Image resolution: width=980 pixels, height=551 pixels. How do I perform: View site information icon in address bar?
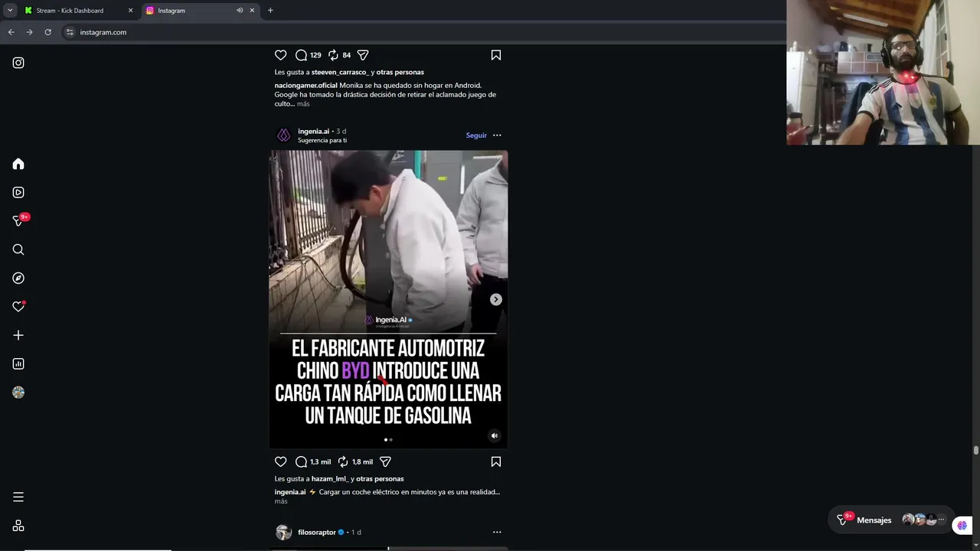(70, 32)
